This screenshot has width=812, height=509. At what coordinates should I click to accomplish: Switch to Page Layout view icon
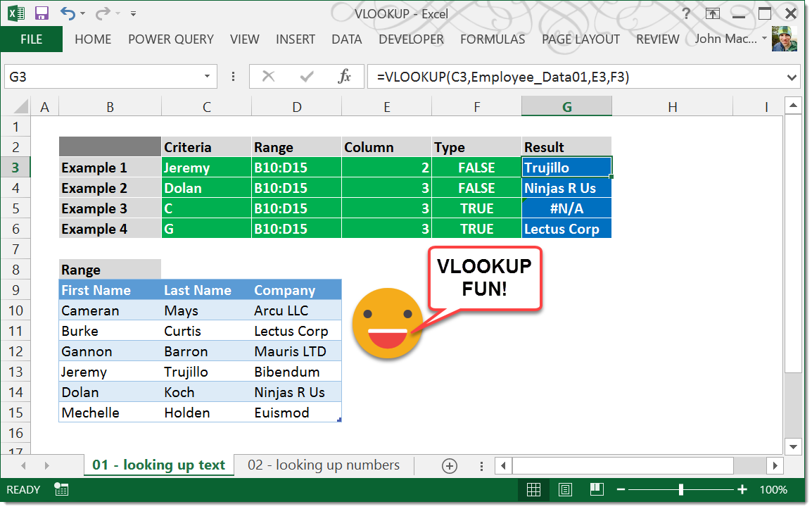tap(565, 489)
